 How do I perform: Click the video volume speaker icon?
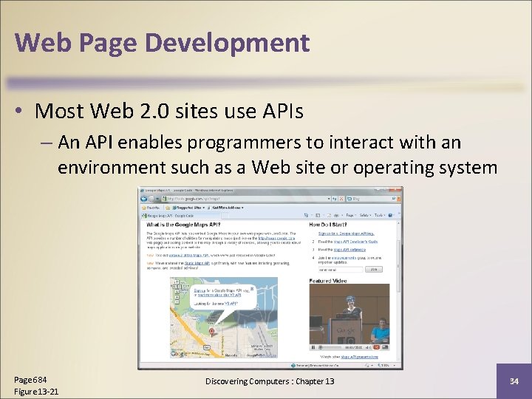pyautogui.click(x=369, y=347)
